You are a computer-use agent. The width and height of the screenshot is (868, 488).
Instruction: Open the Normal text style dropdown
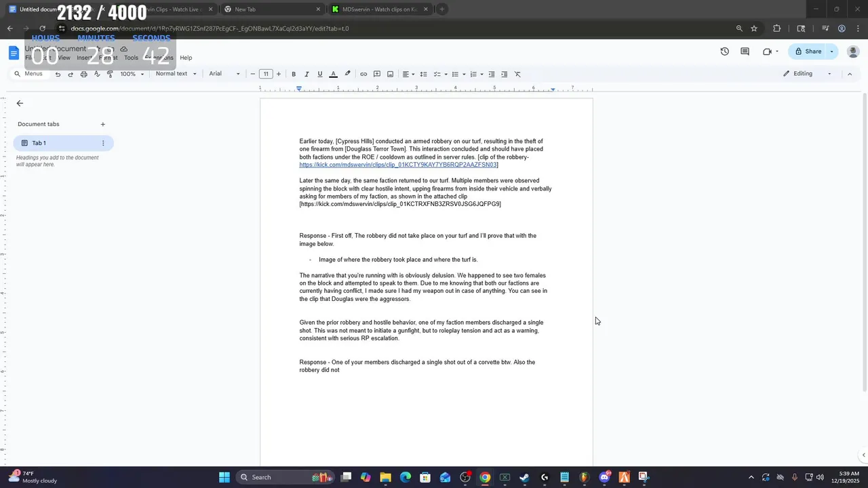[x=176, y=74]
